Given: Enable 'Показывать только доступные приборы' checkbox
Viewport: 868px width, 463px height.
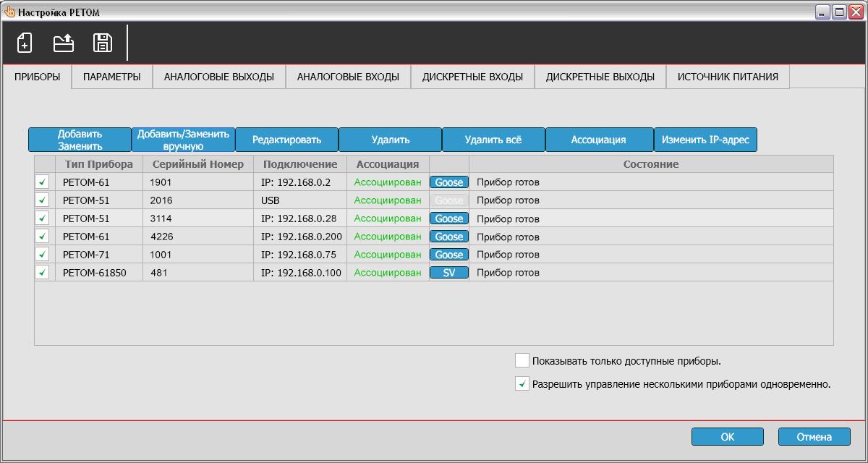Looking at the screenshot, I should (522, 360).
